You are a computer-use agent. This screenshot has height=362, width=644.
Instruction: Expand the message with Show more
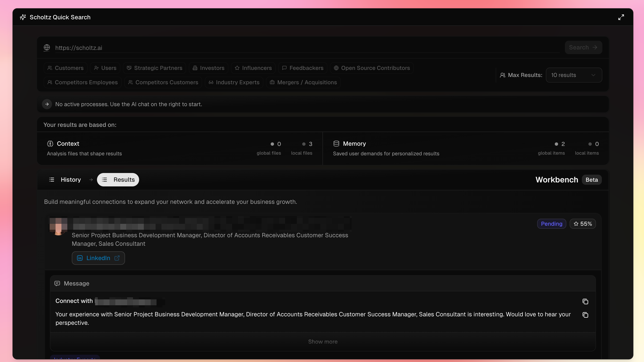[x=323, y=342]
